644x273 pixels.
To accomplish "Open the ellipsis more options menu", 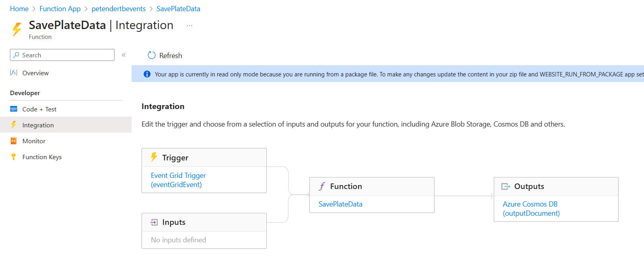I will (190, 25).
